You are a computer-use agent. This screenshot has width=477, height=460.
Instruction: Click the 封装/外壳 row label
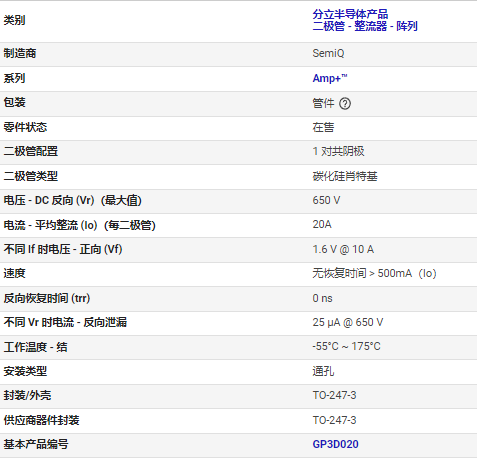point(27,395)
